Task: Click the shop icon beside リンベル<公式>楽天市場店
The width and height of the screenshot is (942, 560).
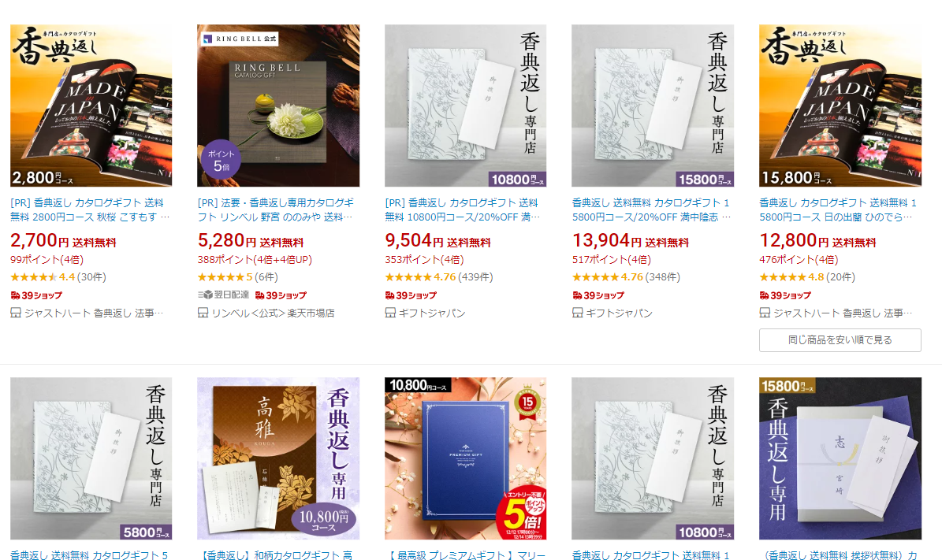Action: 203,313
